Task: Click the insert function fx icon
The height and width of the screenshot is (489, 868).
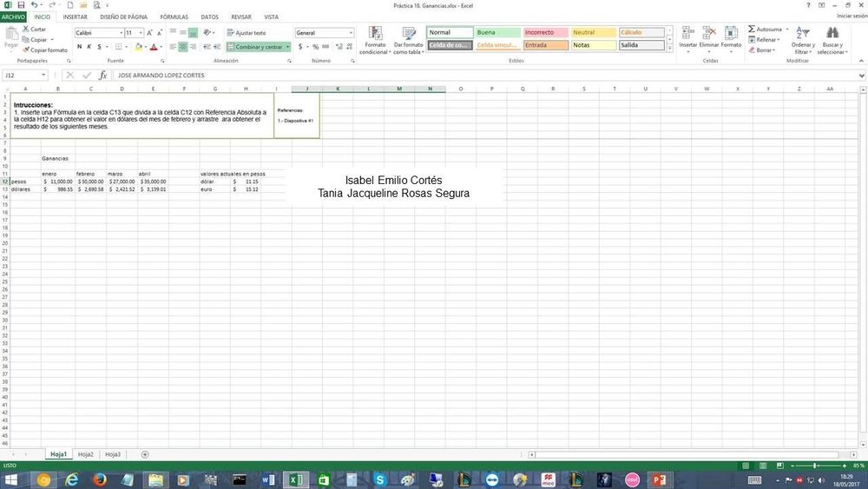Action: point(102,76)
